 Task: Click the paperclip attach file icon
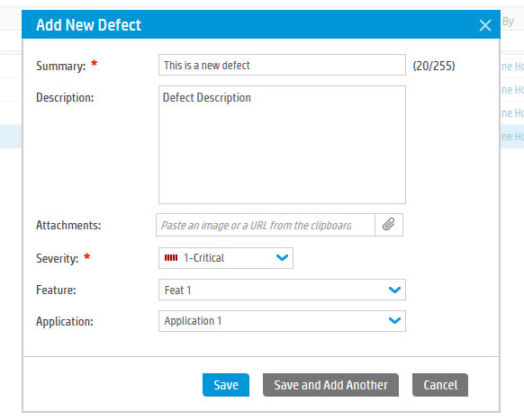point(389,225)
